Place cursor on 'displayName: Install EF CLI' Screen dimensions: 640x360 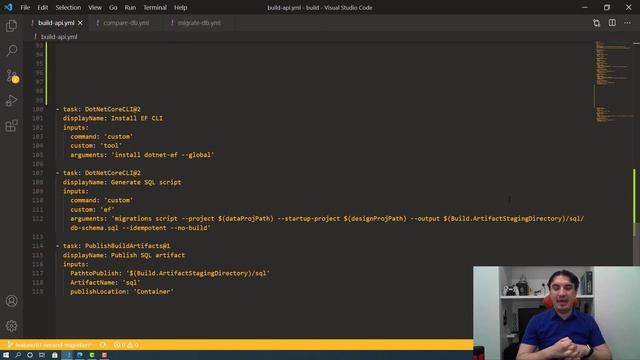(113, 118)
